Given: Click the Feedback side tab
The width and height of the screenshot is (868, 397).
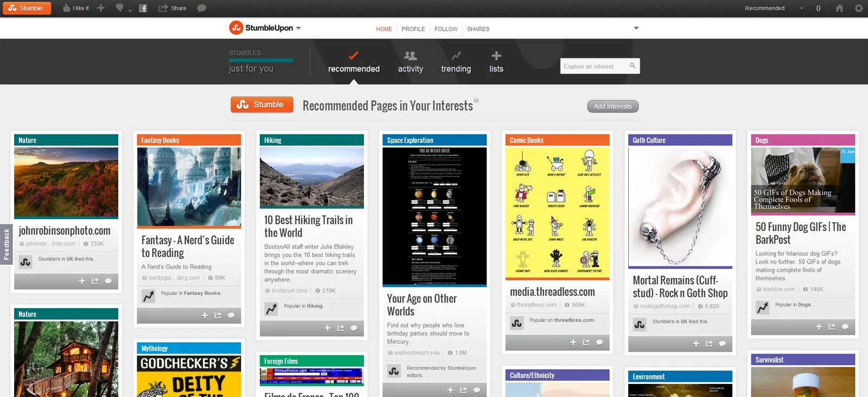Looking at the screenshot, I should point(7,244).
